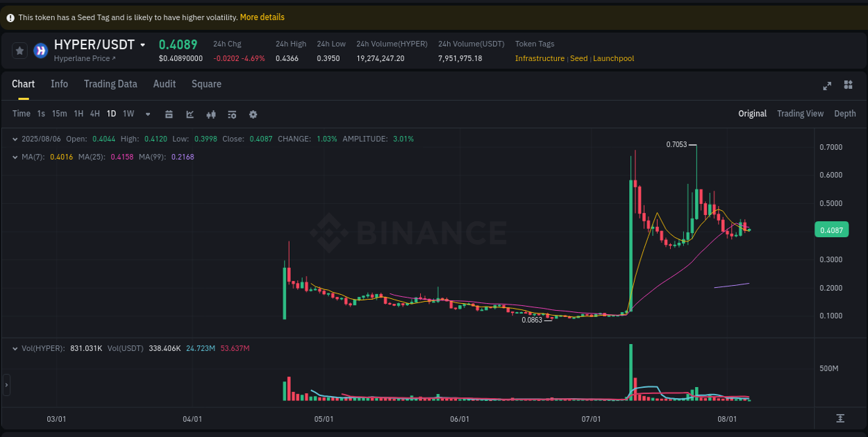Open the candlestick comparison icon
The image size is (868, 437).
click(x=211, y=114)
